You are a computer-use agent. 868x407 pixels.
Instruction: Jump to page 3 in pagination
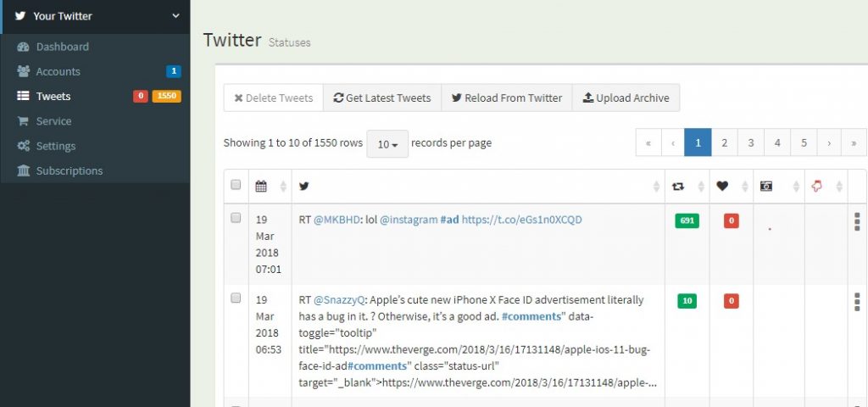click(751, 142)
